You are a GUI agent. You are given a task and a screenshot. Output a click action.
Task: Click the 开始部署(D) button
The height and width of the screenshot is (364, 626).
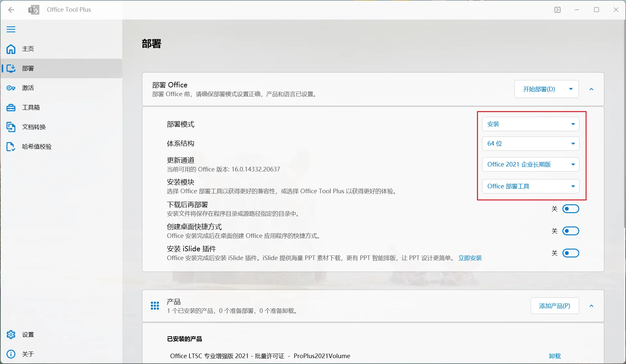(539, 89)
